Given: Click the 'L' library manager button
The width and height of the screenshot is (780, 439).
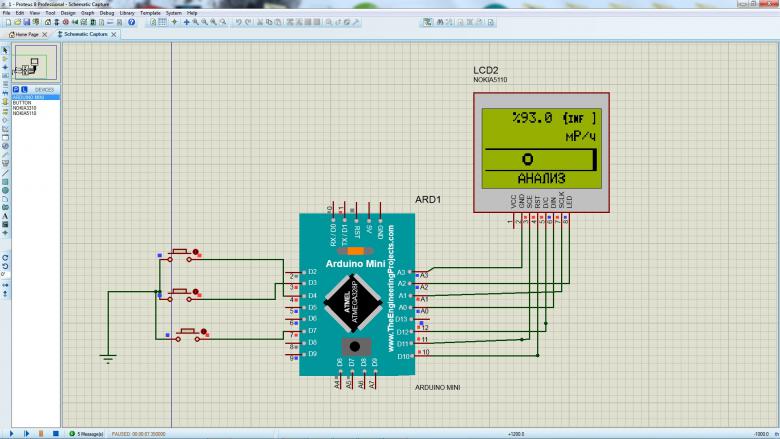Looking at the screenshot, I should (23, 89).
